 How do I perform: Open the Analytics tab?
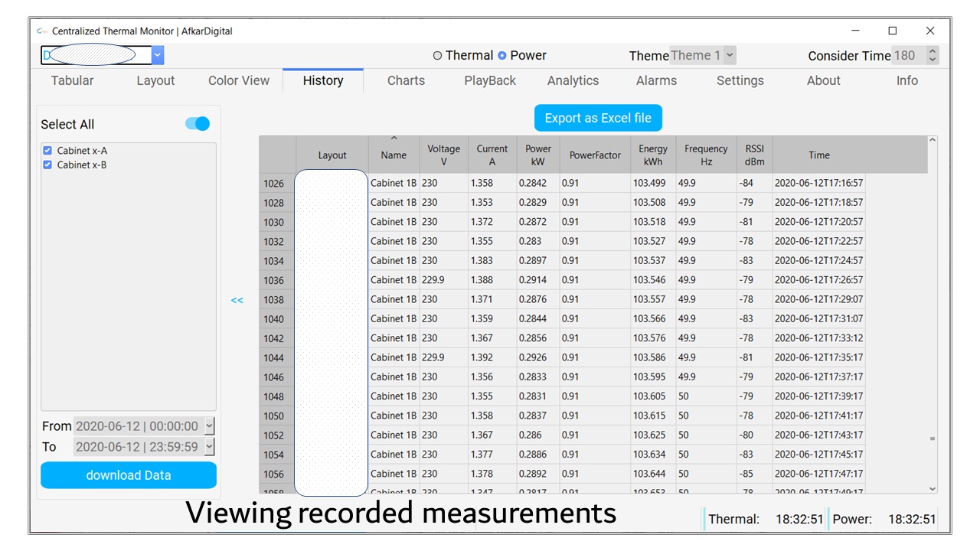573,80
